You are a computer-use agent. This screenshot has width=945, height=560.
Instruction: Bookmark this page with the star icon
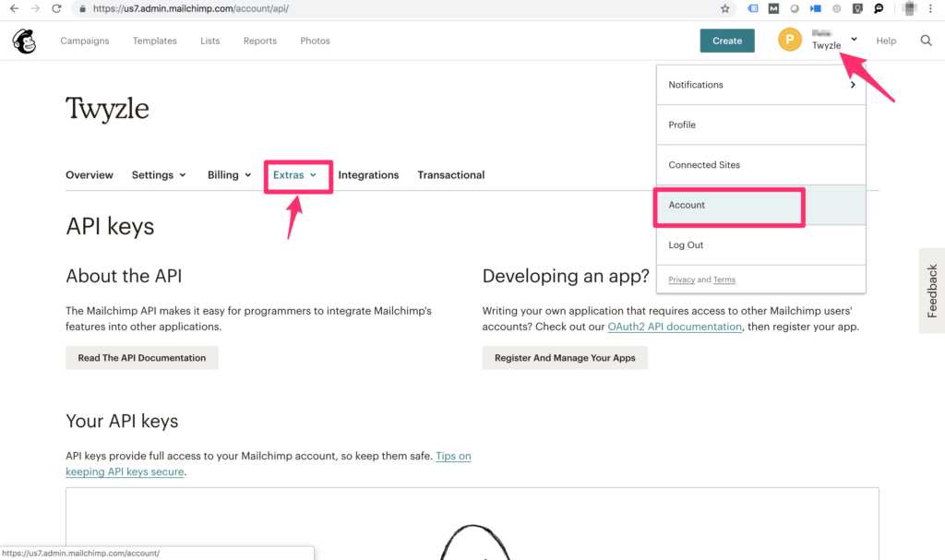coord(725,8)
